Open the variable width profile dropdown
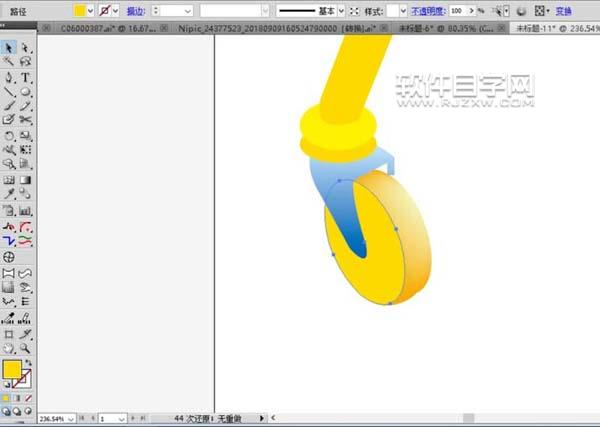The height and width of the screenshot is (427, 600). click(x=266, y=11)
